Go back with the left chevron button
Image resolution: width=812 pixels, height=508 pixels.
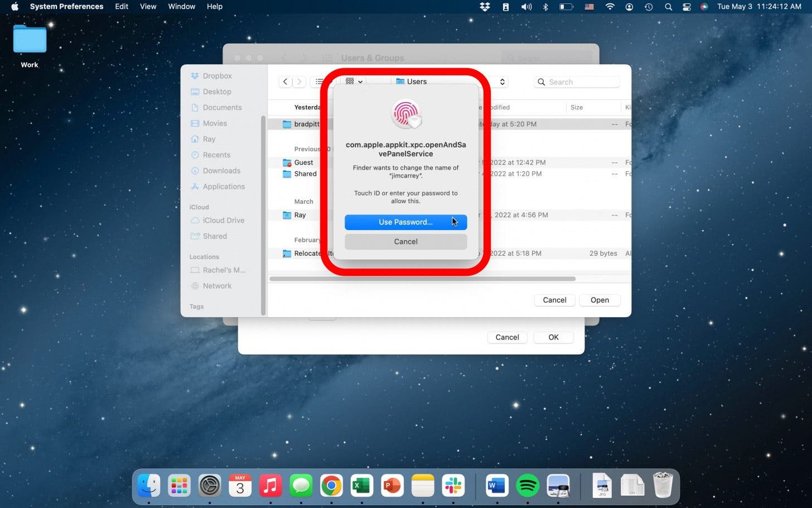click(286, 82)
